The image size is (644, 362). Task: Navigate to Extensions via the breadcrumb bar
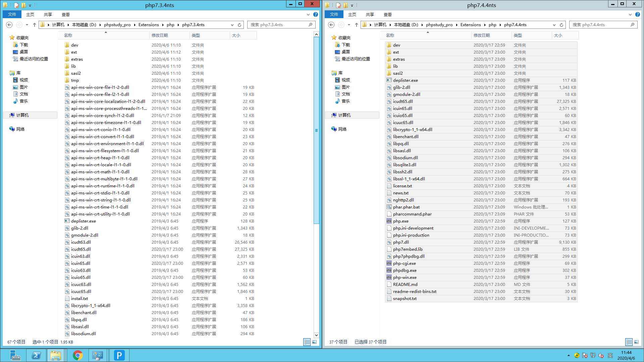pos(149,24)
